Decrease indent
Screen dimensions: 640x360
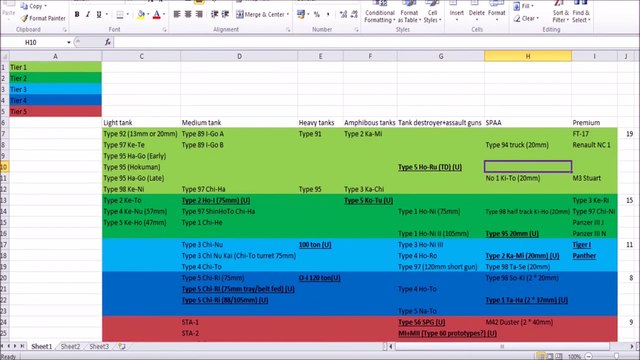[214, 14]
